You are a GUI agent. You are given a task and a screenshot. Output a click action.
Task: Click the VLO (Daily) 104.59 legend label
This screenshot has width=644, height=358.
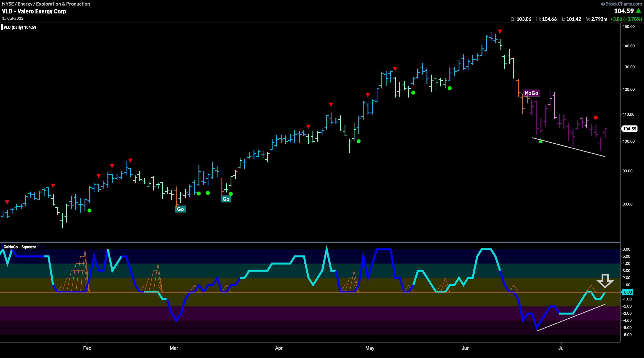coord(20,27)
